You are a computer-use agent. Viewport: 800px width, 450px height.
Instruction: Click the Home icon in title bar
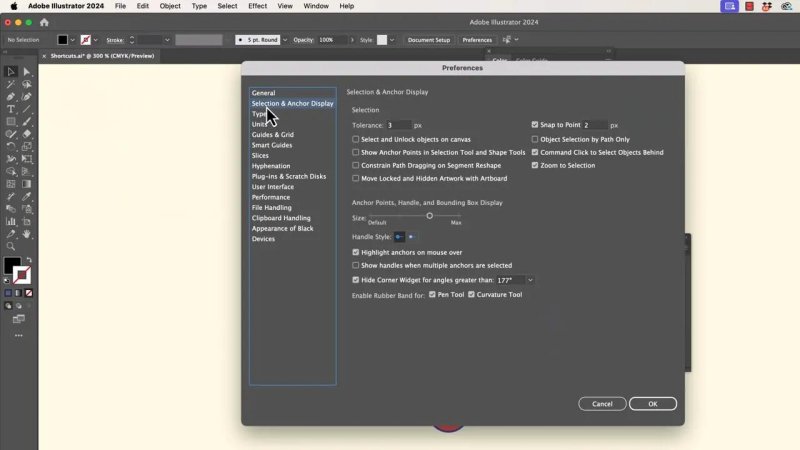coord(44,22)
